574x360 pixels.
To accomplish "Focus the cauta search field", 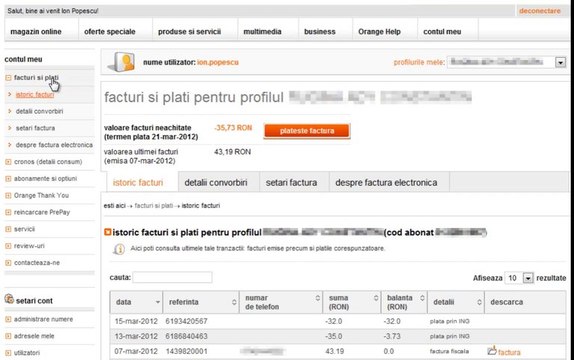I will [x=172, y=277].
